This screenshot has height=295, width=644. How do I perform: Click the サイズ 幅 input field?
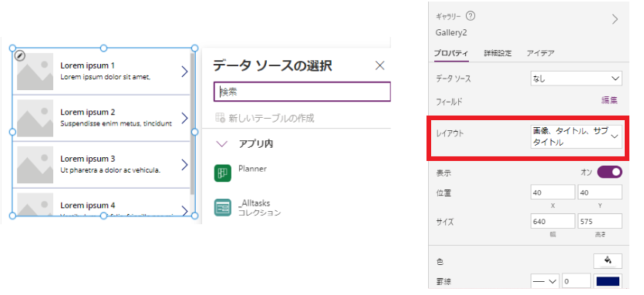pos(553,221)
